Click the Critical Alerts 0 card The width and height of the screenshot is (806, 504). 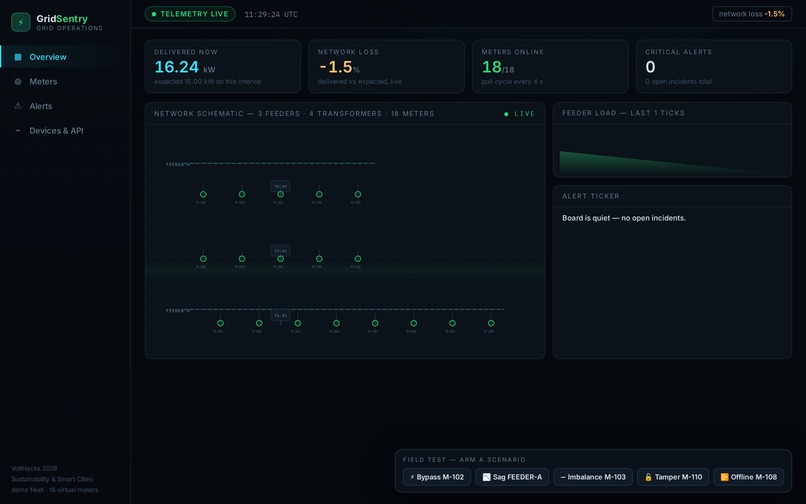(x=713, y=66)
